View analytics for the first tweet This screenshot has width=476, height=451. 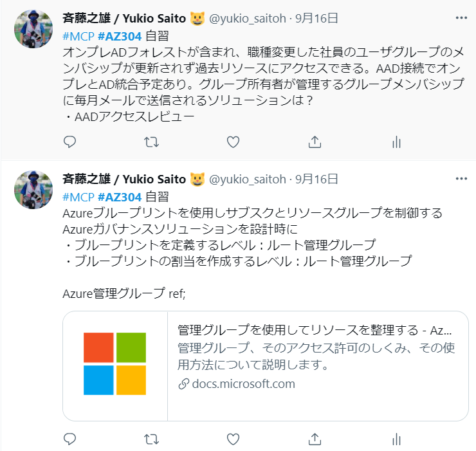pos(396,142)
